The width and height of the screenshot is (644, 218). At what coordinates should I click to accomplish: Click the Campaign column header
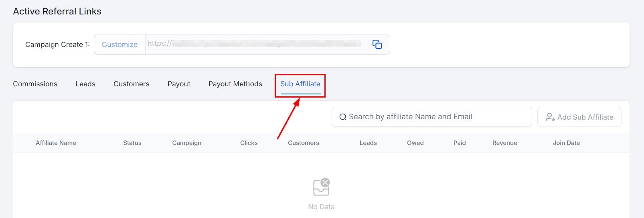[187, 143]
